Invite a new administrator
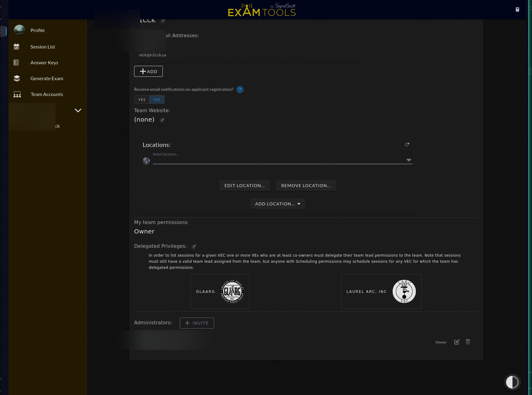The width and height of the screenshot is (532, 395). pos(197,323)
